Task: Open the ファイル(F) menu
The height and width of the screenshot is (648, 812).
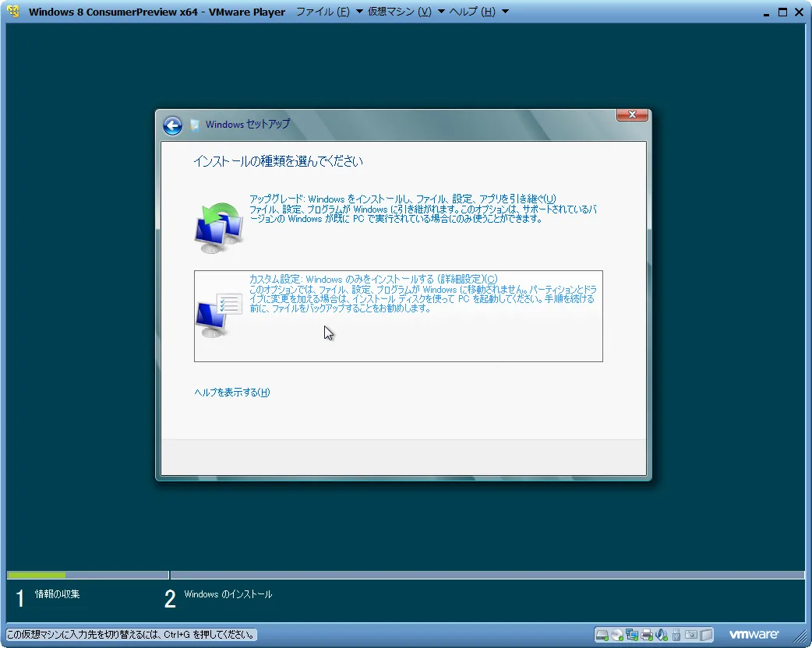Action: point(323,12)
